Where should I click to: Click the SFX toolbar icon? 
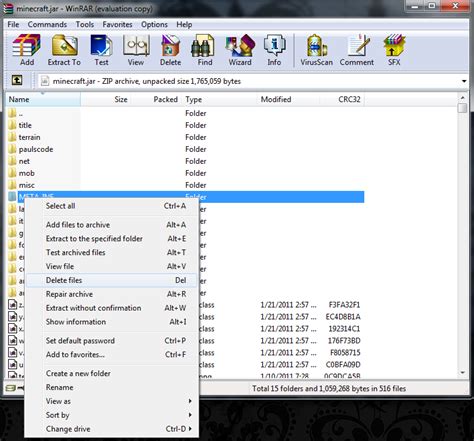click(x=394, y=50)
